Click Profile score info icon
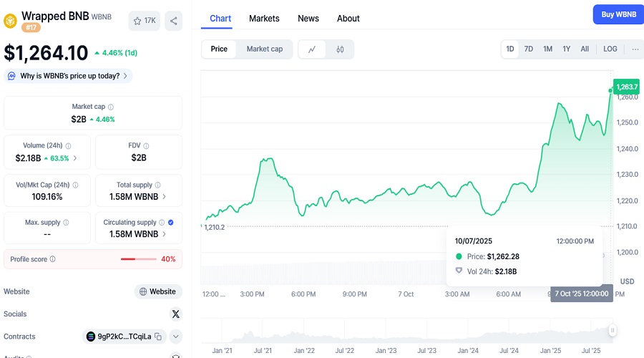 tap(52, 259)
